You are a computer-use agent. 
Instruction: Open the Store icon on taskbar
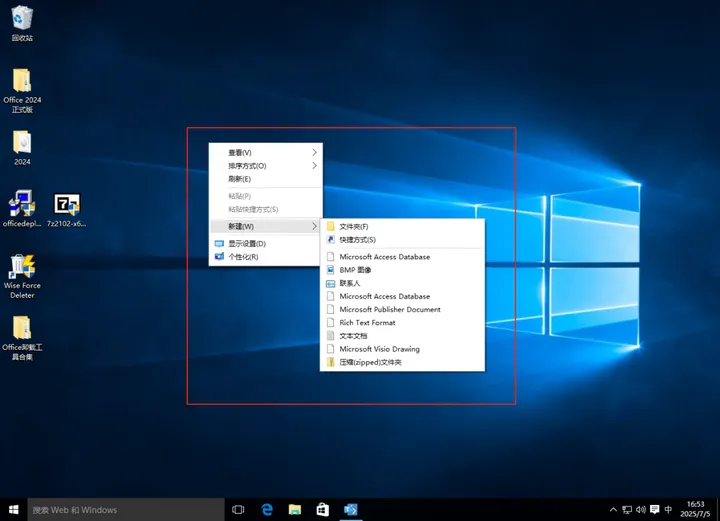click(x=322, y=509)
